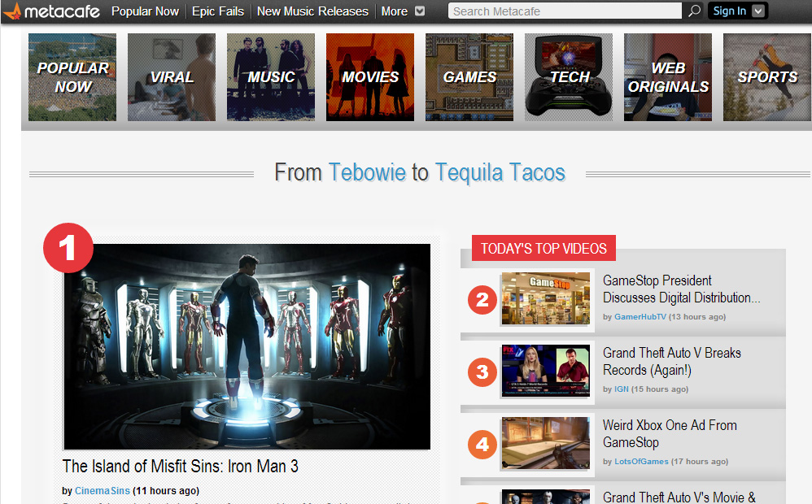Visit GamerHubTV channel link

[640, 317]
